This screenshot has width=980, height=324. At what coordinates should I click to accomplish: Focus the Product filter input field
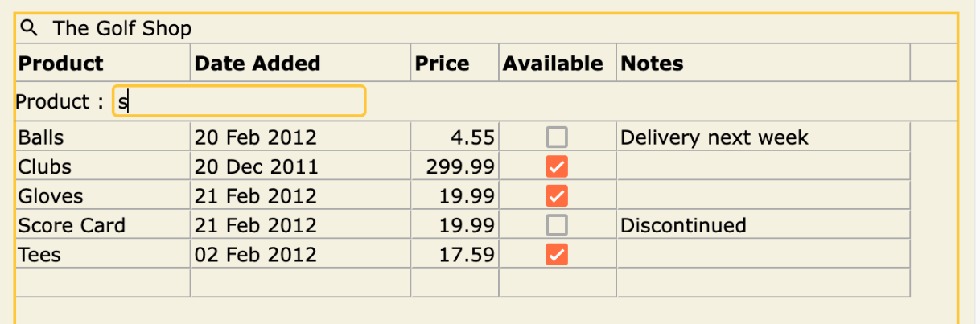239,101
